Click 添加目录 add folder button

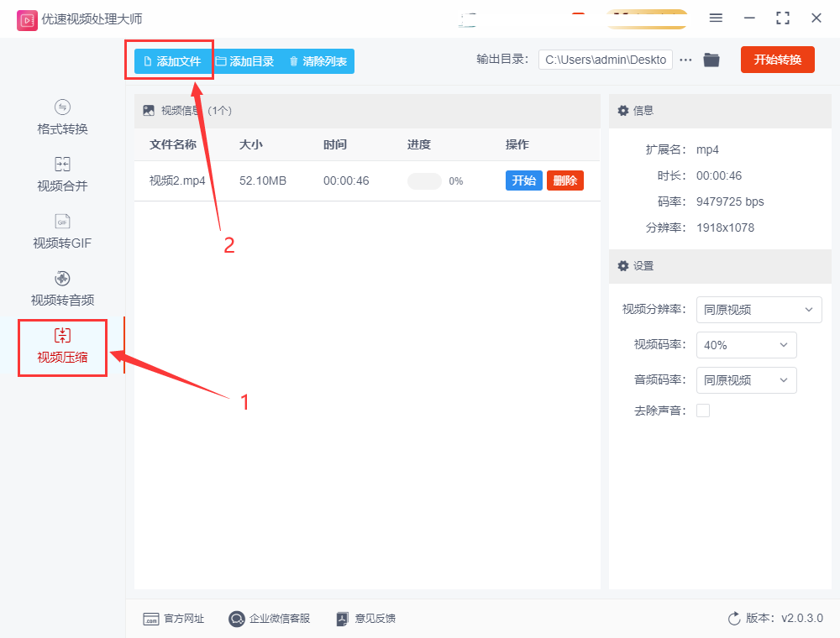click(244, 61)
